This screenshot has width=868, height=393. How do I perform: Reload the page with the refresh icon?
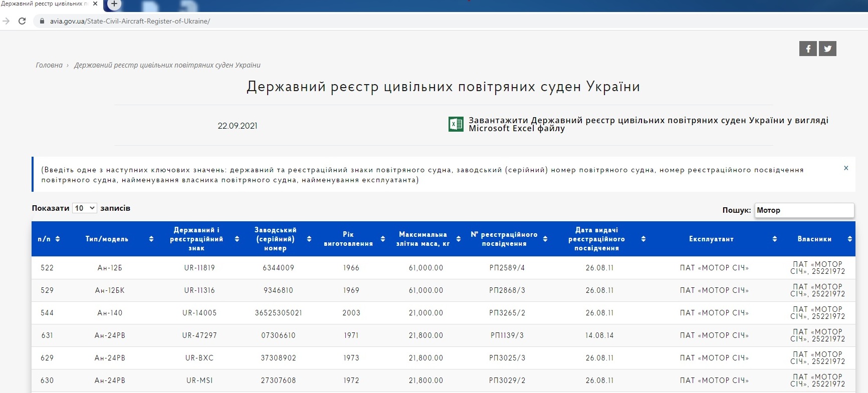22,21
